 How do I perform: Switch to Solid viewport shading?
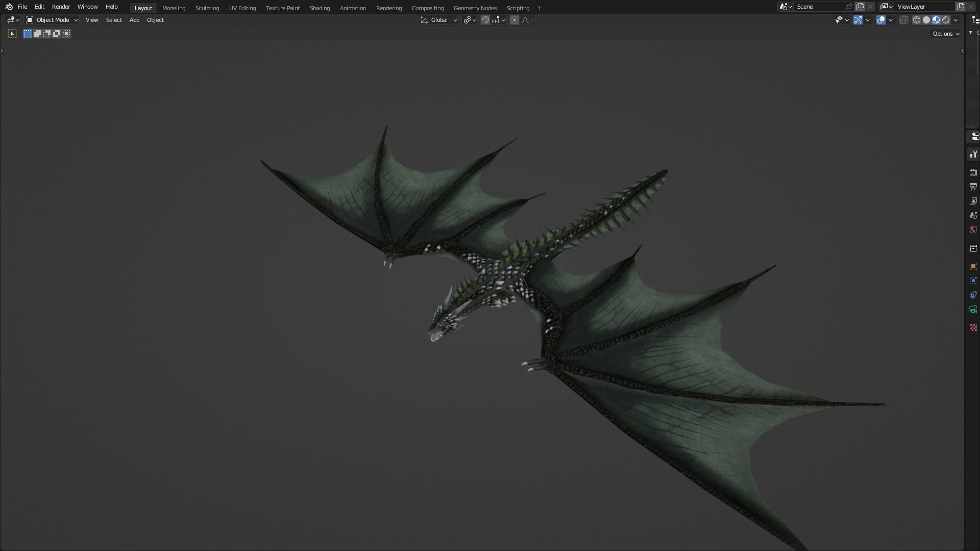(x=926, y=20)
